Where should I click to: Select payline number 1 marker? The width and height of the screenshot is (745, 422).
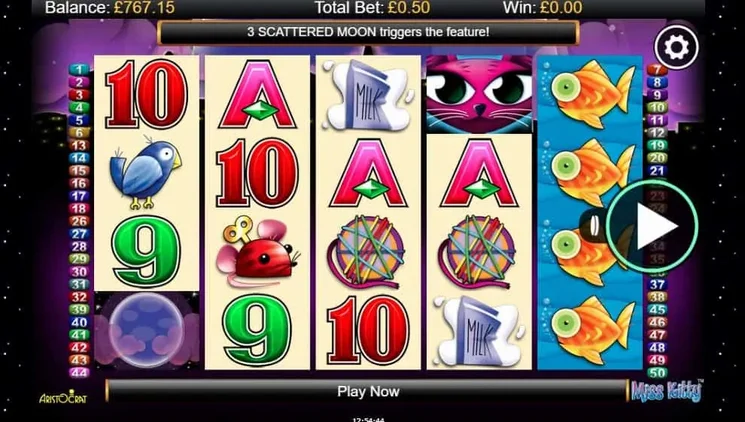[79, 70]
